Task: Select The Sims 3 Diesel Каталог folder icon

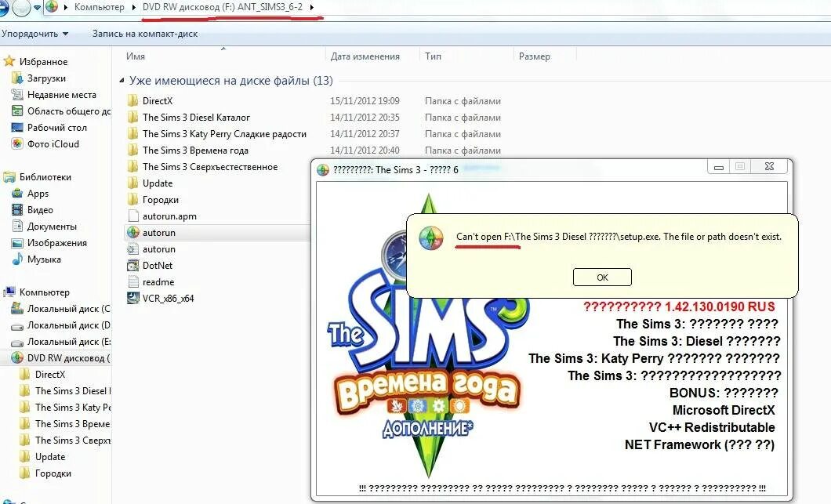Action: (133, 117)
